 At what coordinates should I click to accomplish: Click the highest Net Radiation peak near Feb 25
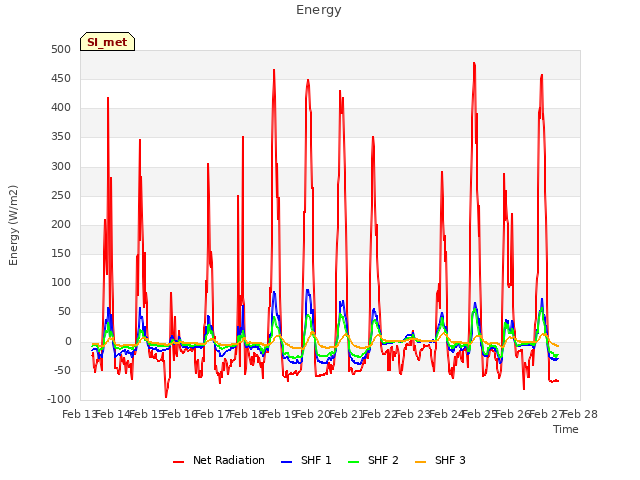(474, 63)
